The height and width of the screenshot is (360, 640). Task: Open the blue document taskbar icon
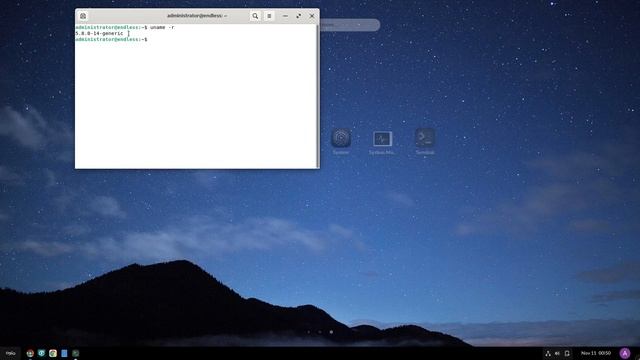(64, 353)
